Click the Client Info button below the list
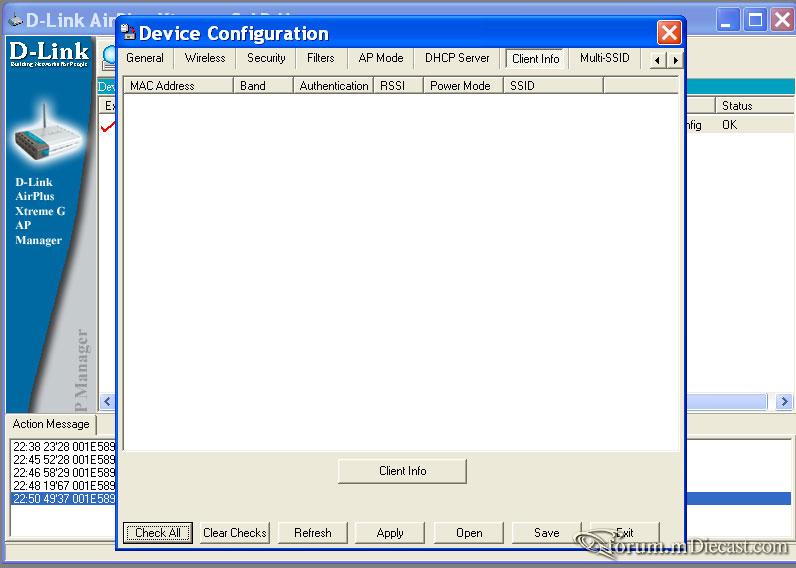 click(402, 471)
